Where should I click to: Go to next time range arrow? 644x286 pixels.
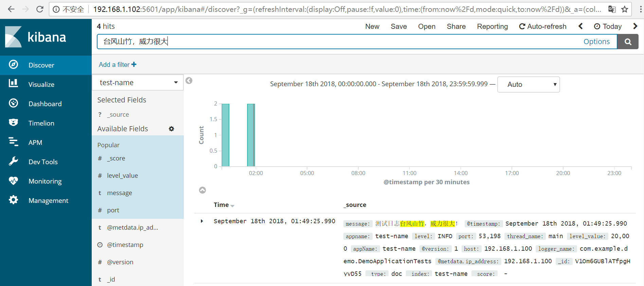point(635,26)
